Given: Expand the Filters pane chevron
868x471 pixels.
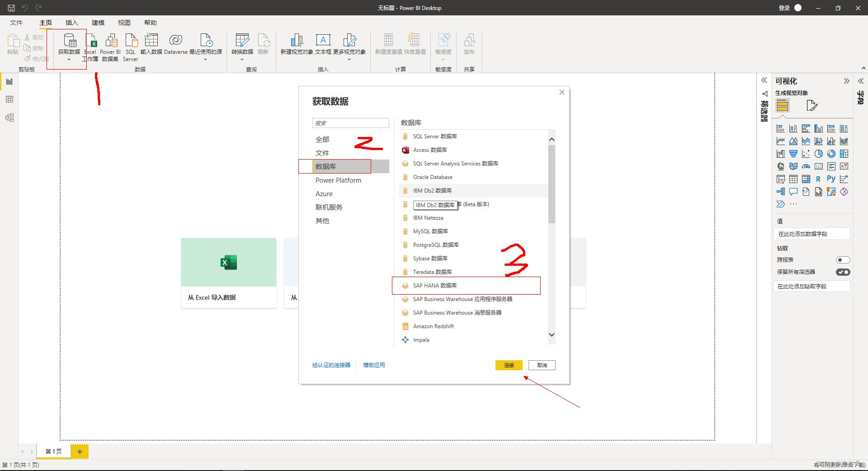Looking at the screenshot, I should tap(764, 80).
